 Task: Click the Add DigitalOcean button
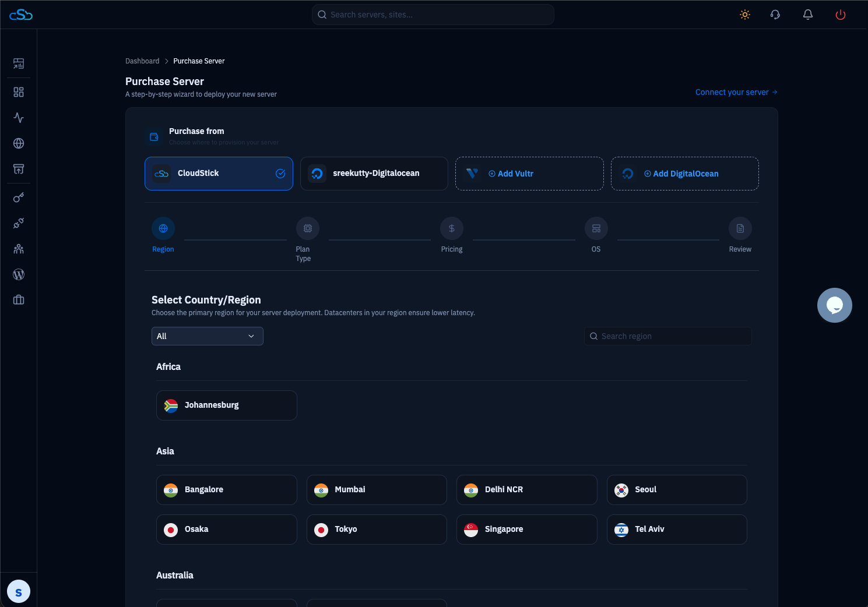tap(685, 174)
